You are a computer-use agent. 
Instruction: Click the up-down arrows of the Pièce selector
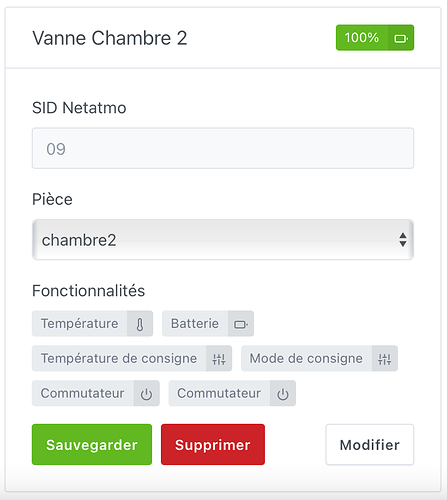point(403,240)
